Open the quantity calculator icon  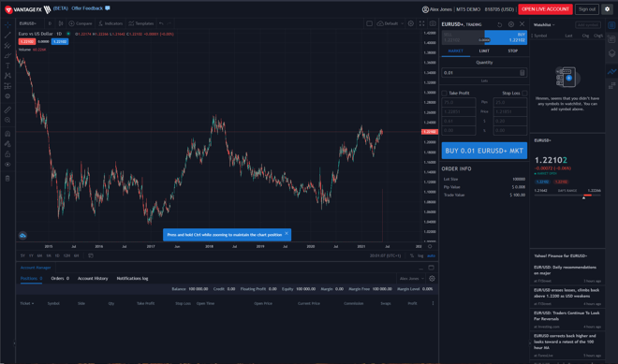click(x=522, y=72)
